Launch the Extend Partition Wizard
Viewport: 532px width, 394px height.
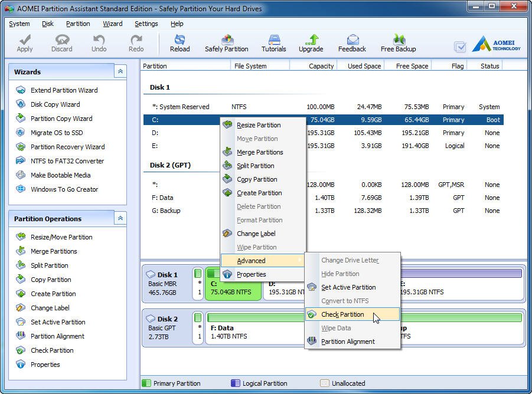point(64,90)
